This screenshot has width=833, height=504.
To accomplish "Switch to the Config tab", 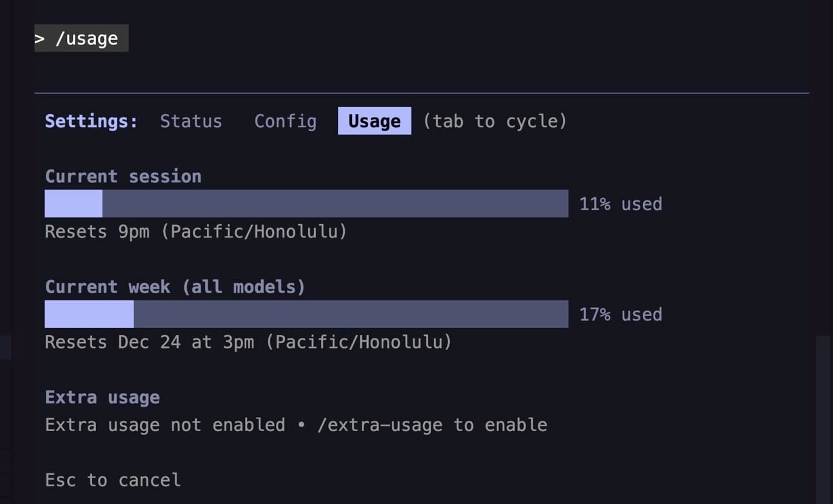I will click(286, 121).
